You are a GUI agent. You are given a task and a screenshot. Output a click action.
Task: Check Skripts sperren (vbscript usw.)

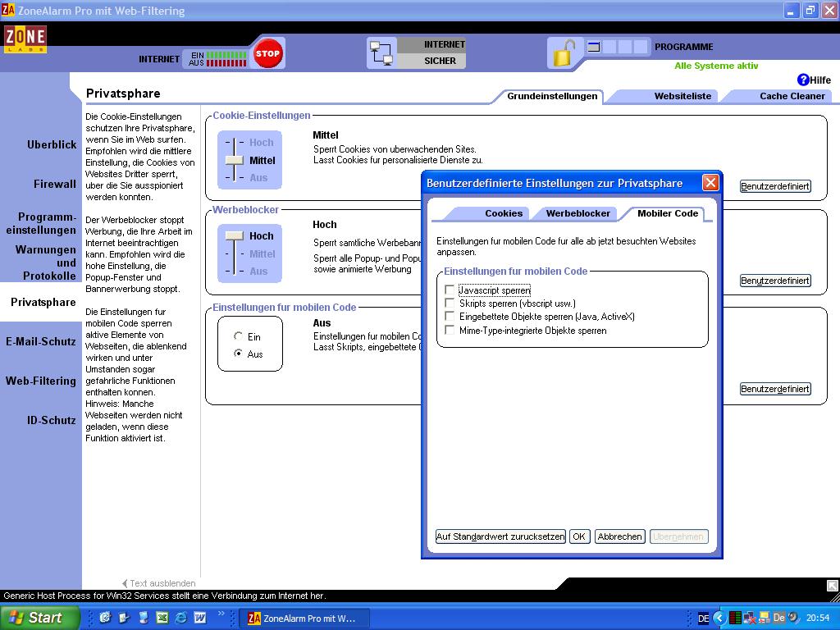click(x=450, y=304)
